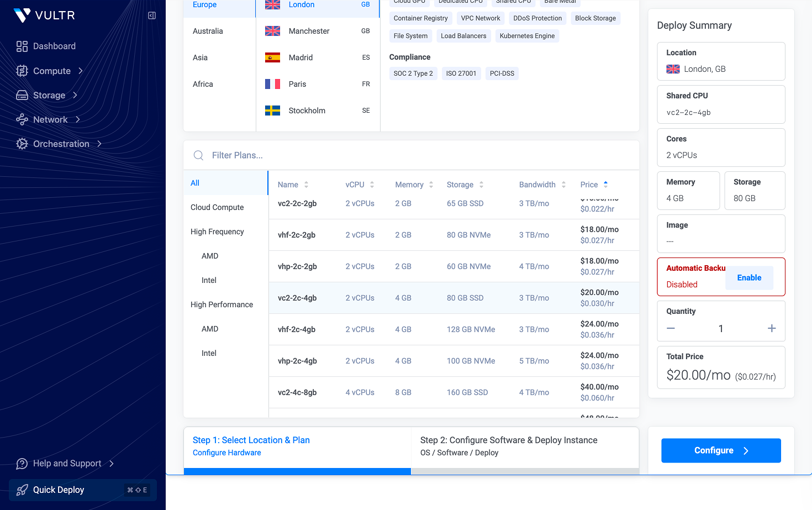The height and width of the screenshot is (510, 812).
Task: Click in the Filter Plans field
Action: (x=411, y=155)
